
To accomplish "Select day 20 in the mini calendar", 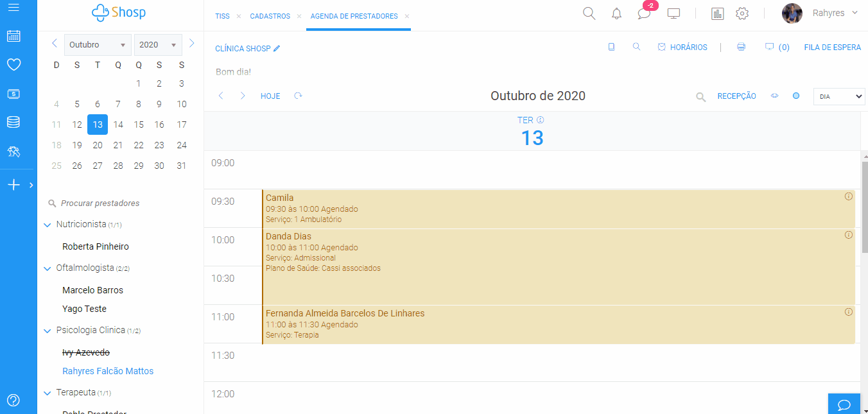I will (x=98, y=145).
